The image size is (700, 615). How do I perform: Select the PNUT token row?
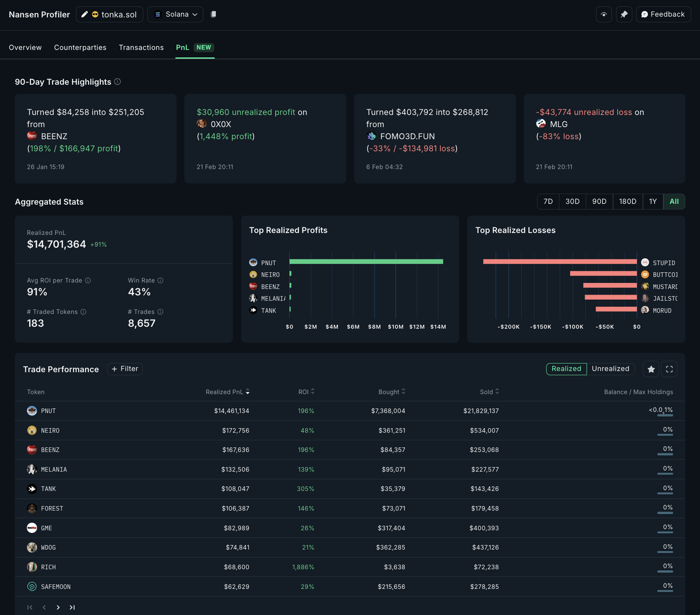[x=48, y=411]
